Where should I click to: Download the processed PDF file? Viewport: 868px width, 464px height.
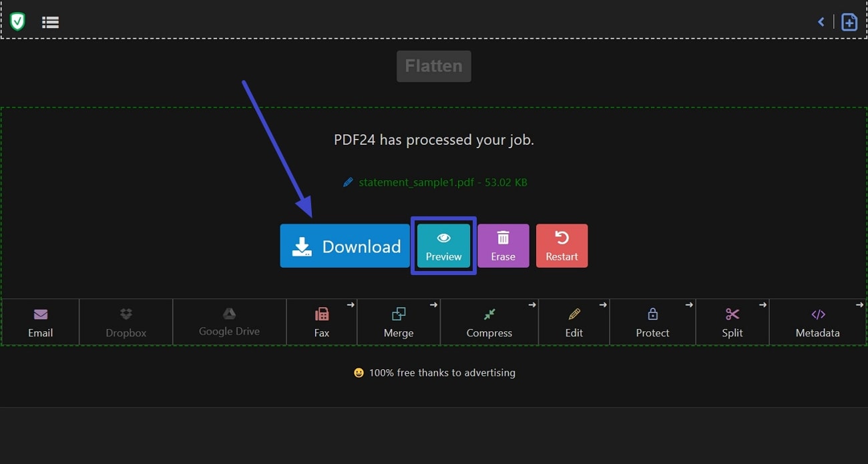(x=345, y=246)
